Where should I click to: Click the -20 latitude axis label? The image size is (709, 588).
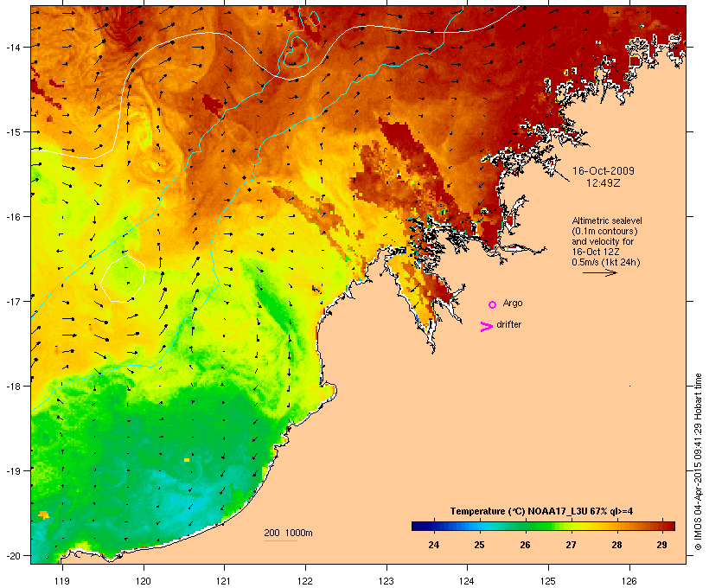(12, 555)
